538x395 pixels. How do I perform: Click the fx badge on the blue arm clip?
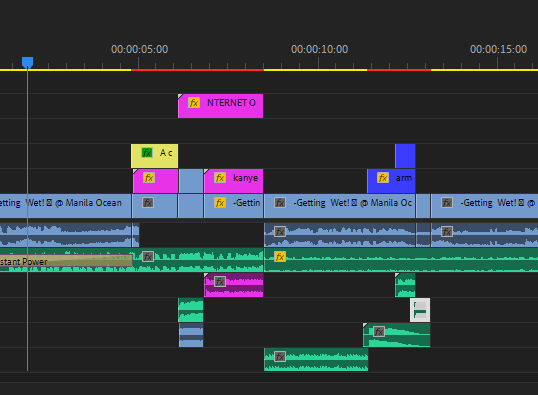point(383,178)
